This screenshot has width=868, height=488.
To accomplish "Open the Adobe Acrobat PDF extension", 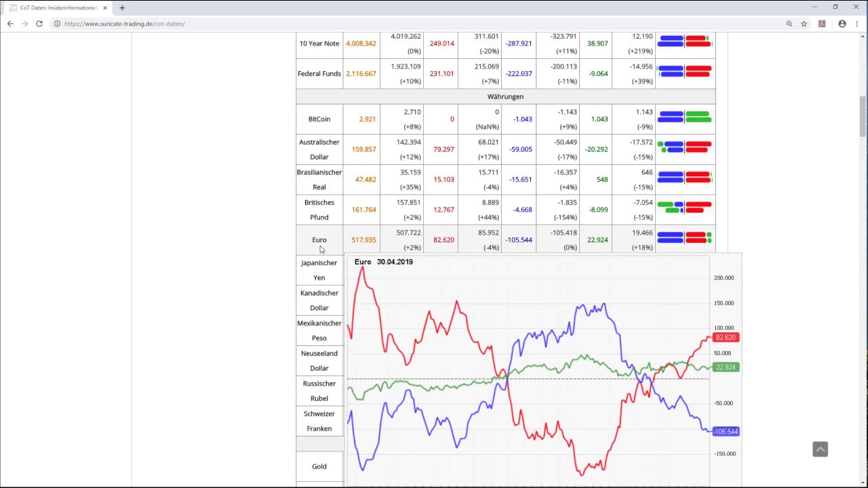I will click(x=822, y=24).
